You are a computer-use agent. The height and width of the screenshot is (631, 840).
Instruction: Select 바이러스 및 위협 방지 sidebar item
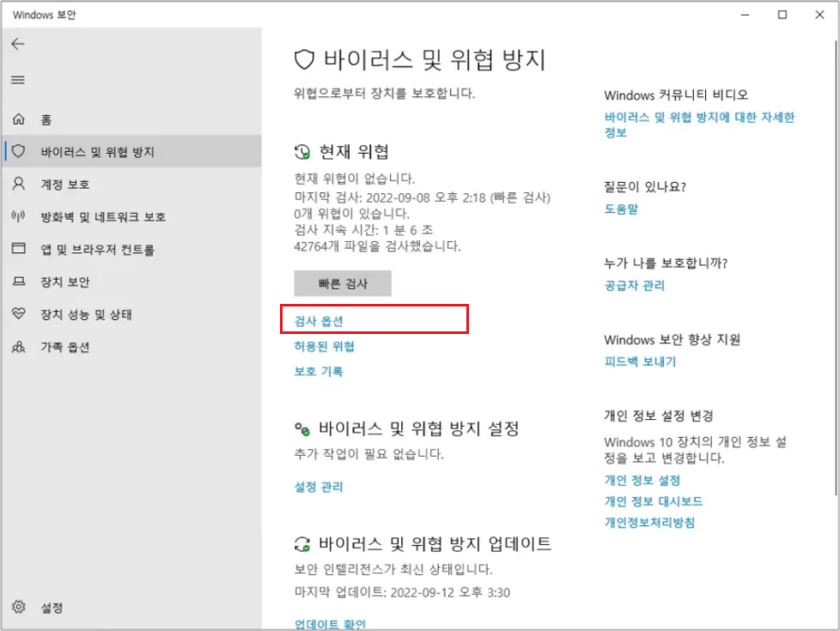(x=97, y=152)
